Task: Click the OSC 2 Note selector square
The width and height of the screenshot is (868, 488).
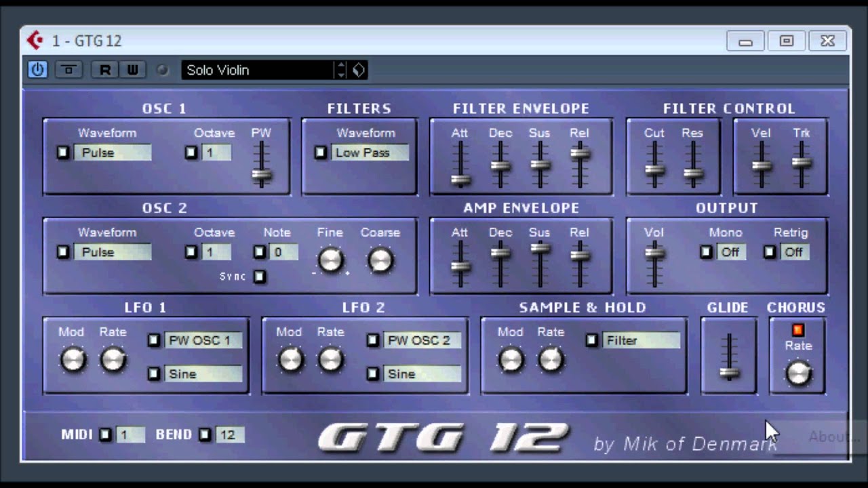Action: coord(260,252)
